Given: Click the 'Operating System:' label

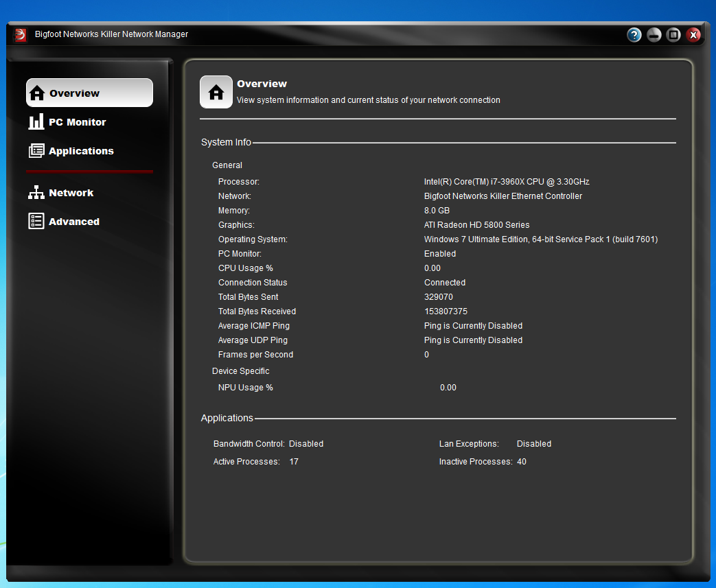Looking at the screenshot, I should pyautogui.click(x=253, y=239).
